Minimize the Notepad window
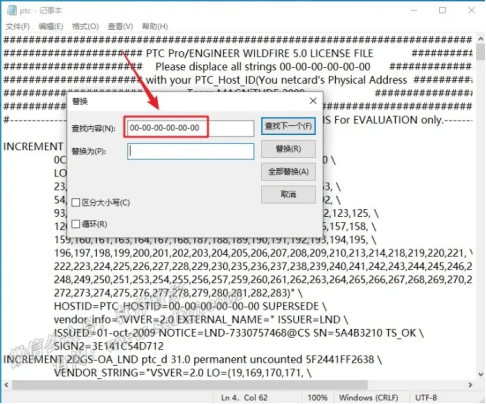The width and height of the screenshot is (486, 404). coord(414,10)
